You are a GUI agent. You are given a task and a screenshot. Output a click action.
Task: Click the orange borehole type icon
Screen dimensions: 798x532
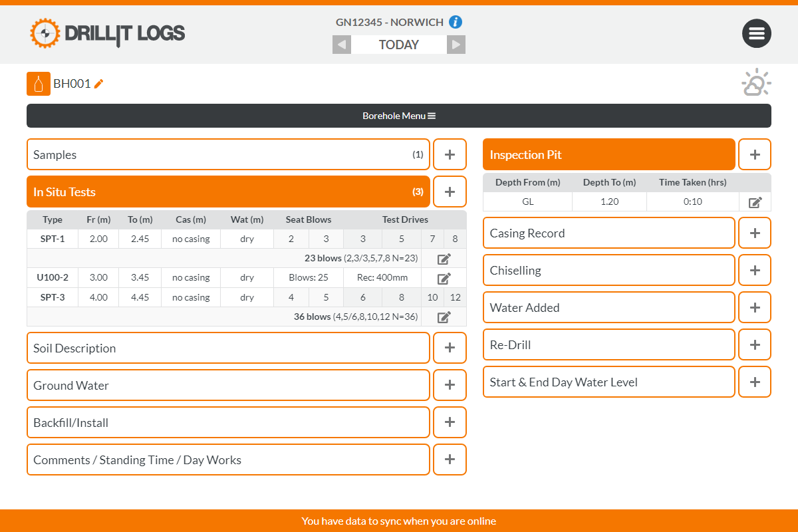(39, 84)
